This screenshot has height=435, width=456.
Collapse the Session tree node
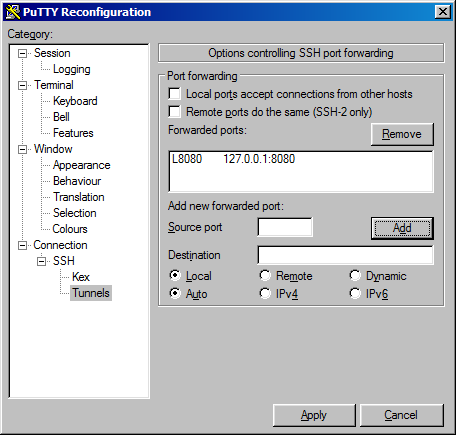(22, 53)
